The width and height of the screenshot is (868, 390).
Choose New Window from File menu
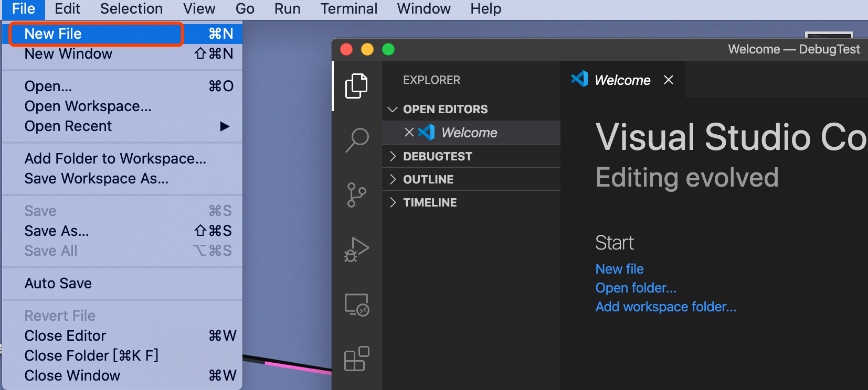122,53
